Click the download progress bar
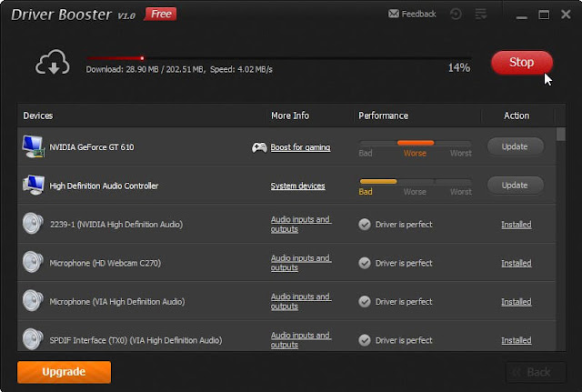582x392 pixels. (279, 58)
